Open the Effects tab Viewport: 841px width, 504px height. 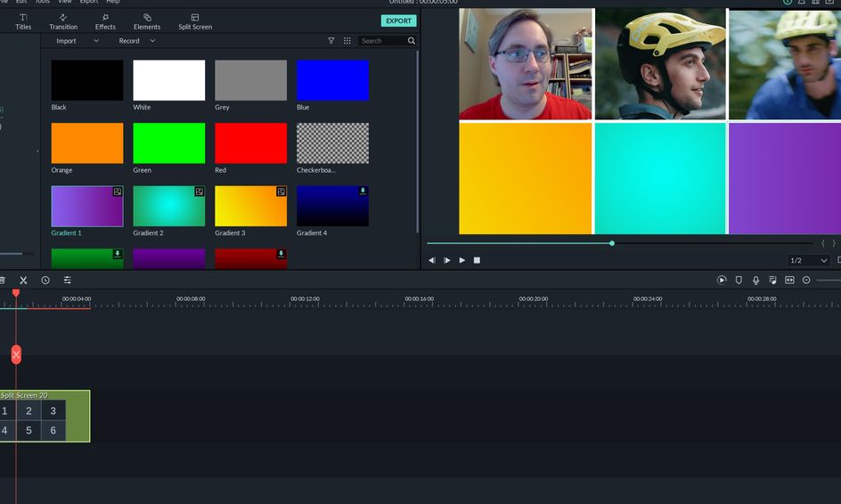[x=105, y=21]
